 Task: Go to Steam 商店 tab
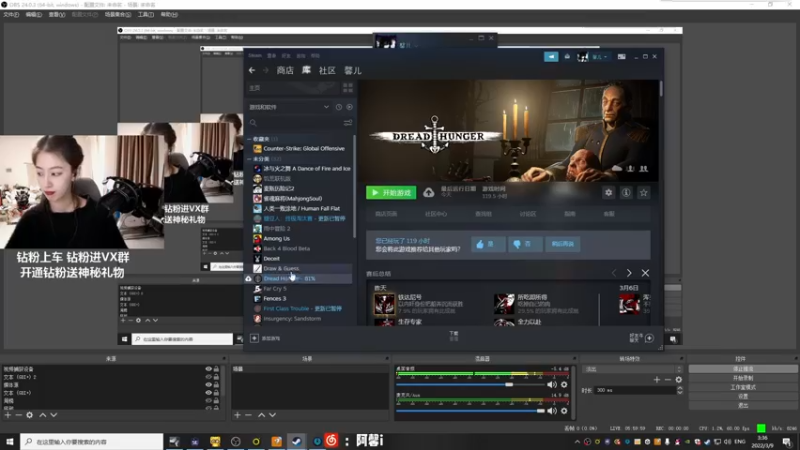point(285,70)
